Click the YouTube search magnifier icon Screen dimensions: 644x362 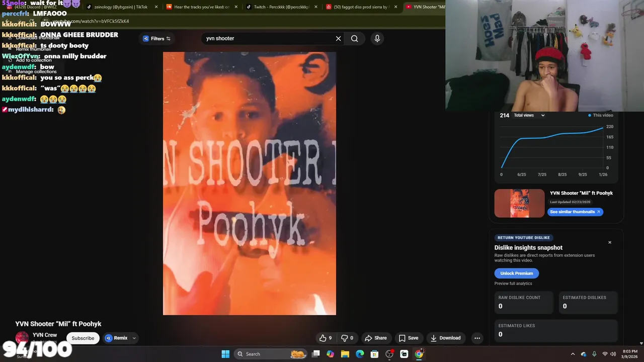click(355, 39)
